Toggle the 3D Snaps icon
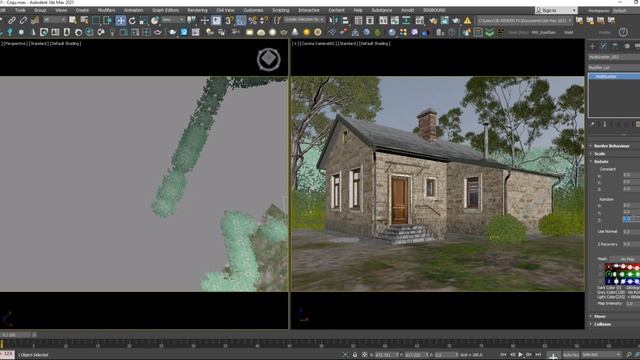 pos(230,20)
